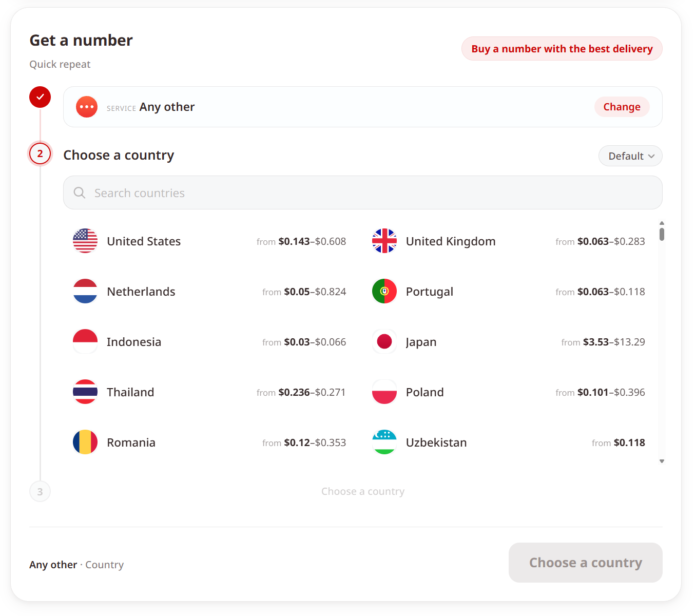Select Thailand from the country list
The width and height of the screenshot is (695, 616).
click(x=209, y=392)
